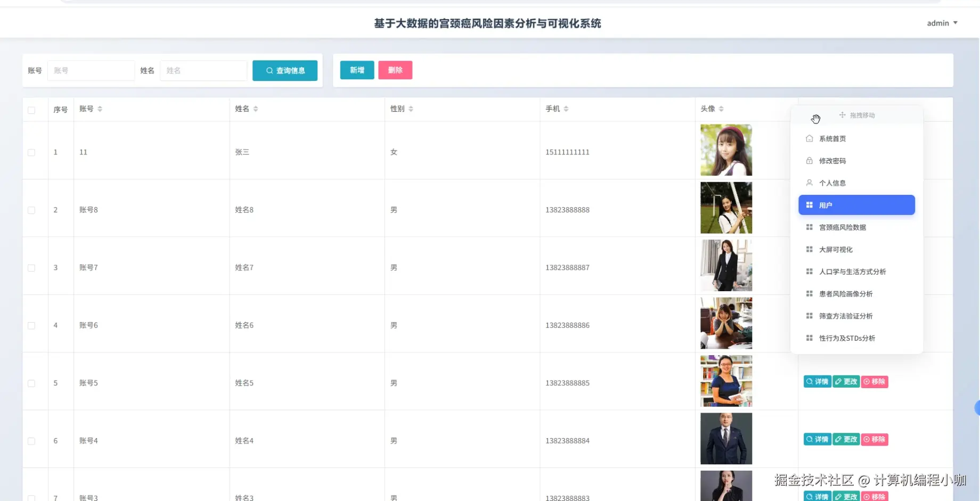
Task: Click the 序号 column header
Action: (x=60, y=110)
